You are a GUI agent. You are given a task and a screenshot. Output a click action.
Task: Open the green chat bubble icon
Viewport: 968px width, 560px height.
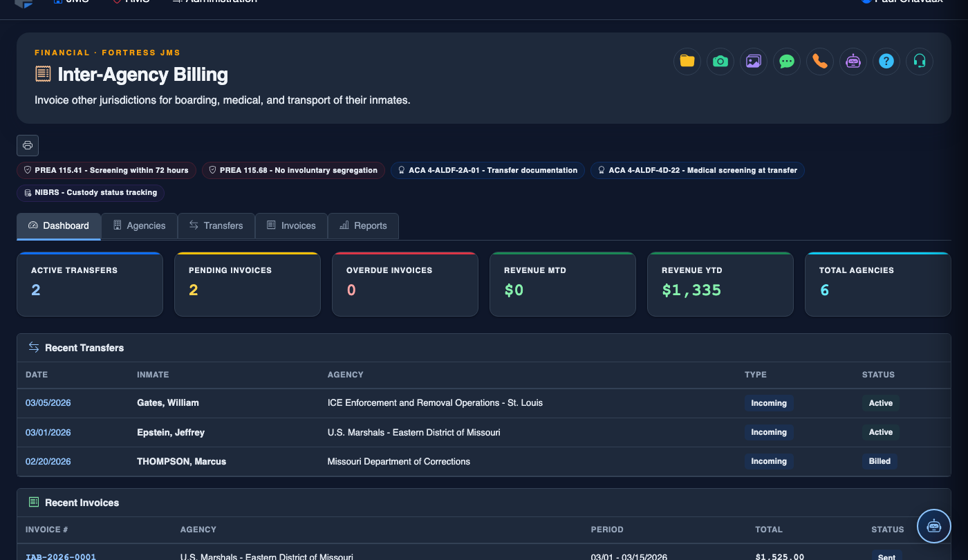(x=787, y=62)
